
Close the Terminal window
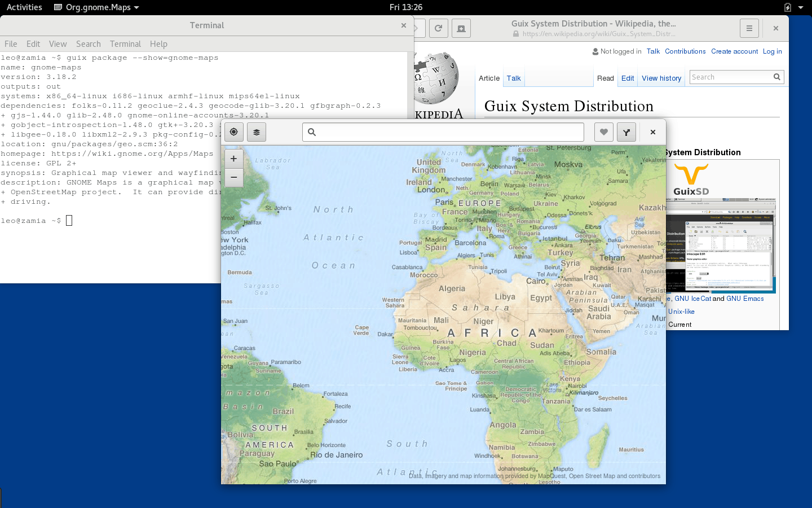(x=404, y=25)
